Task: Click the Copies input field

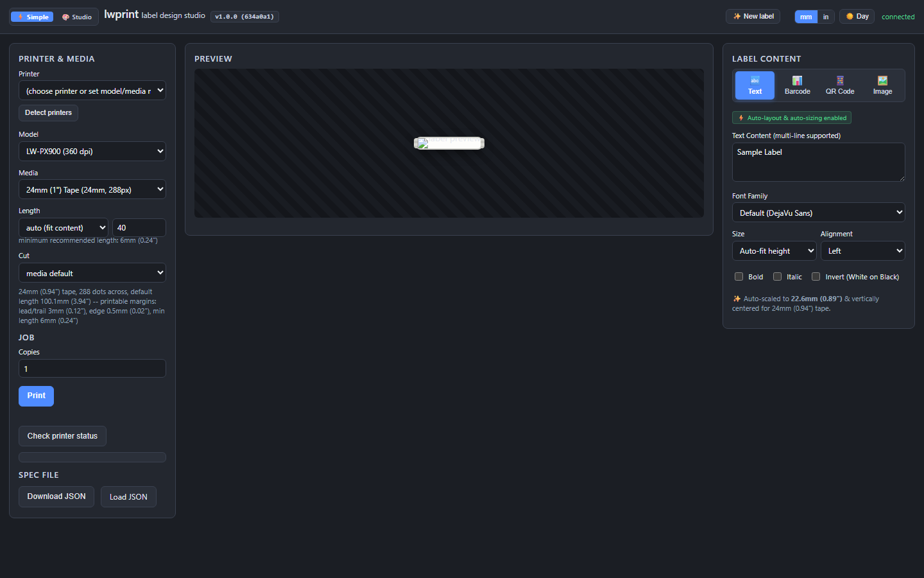Action: 92,369
